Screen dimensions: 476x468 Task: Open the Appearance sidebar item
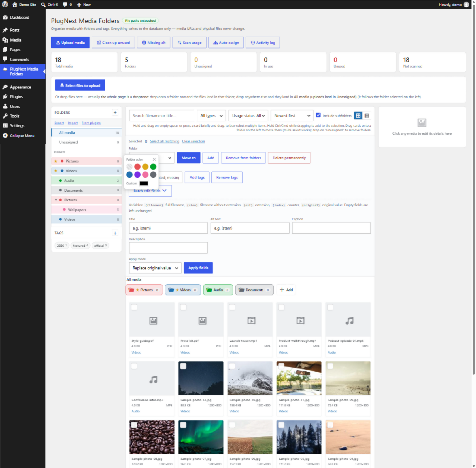(x=23, y=87)
